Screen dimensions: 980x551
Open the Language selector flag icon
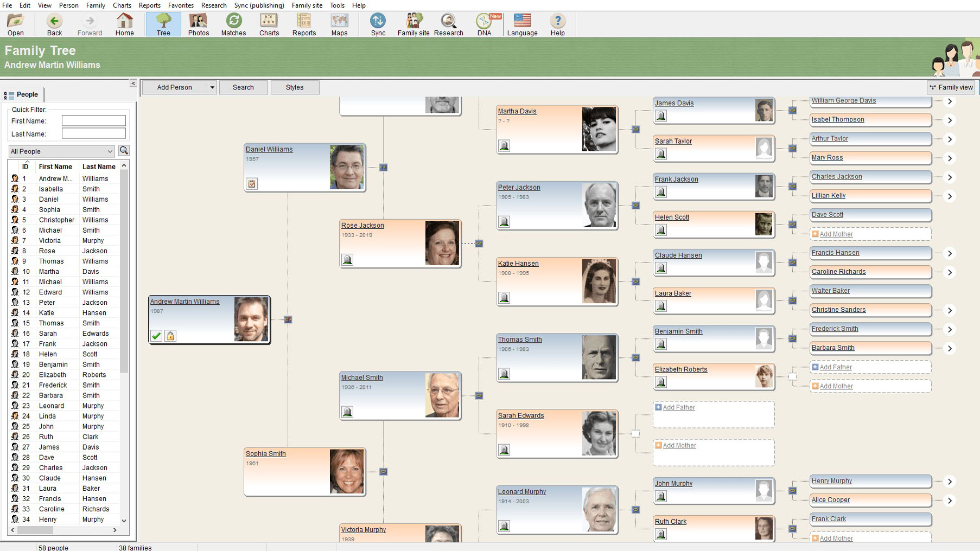(x=521, y=21)
